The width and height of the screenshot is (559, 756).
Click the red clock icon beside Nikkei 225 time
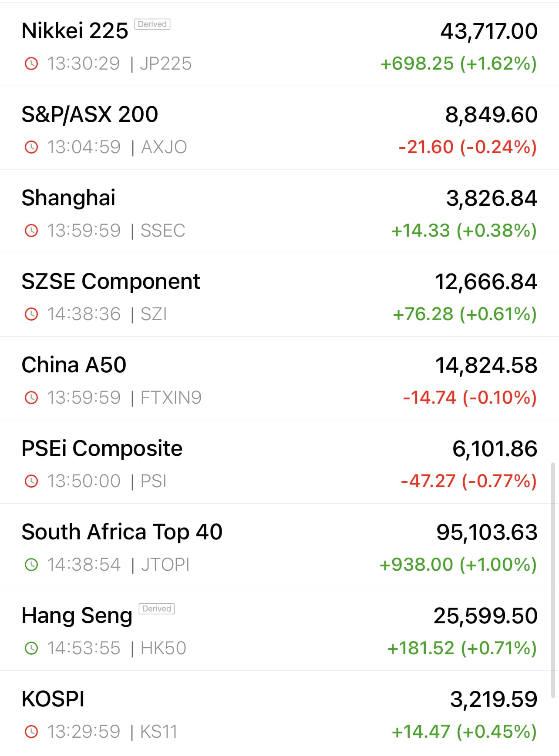pyautogui.click(x=31, y=64)
